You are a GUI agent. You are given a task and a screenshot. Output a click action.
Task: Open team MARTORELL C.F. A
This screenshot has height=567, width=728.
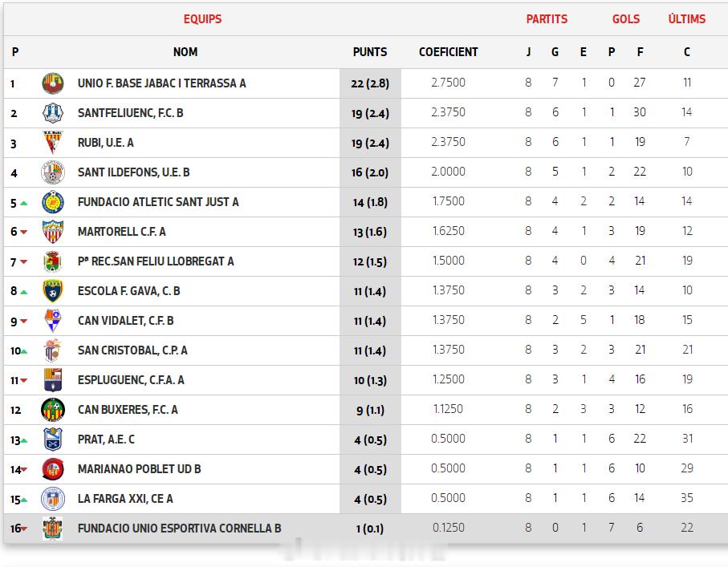point(122,232)
